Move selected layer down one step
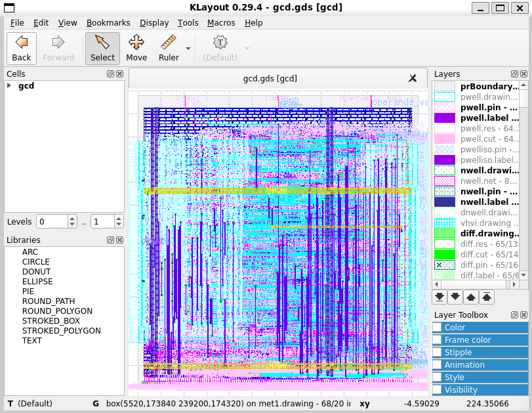Screen dimensions: 532x413 (455, 297)
